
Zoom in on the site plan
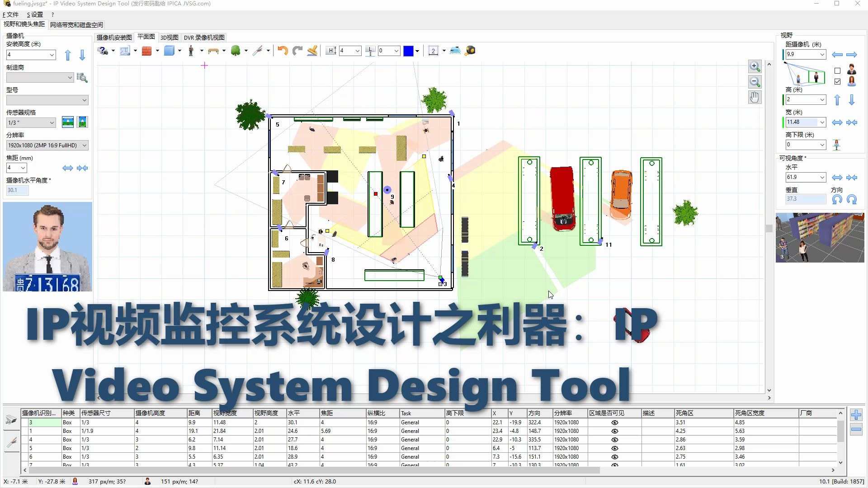755,66
